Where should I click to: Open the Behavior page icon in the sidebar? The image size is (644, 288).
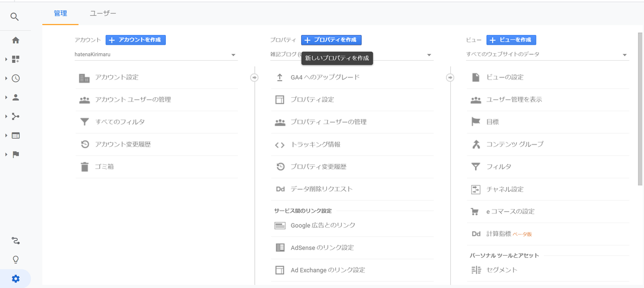pos(16,135)
